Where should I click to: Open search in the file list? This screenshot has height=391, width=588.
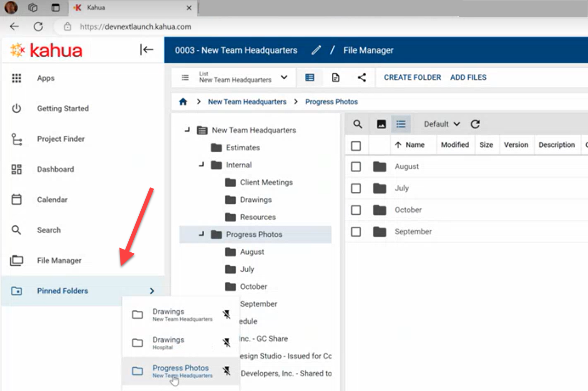pos(358,124)
